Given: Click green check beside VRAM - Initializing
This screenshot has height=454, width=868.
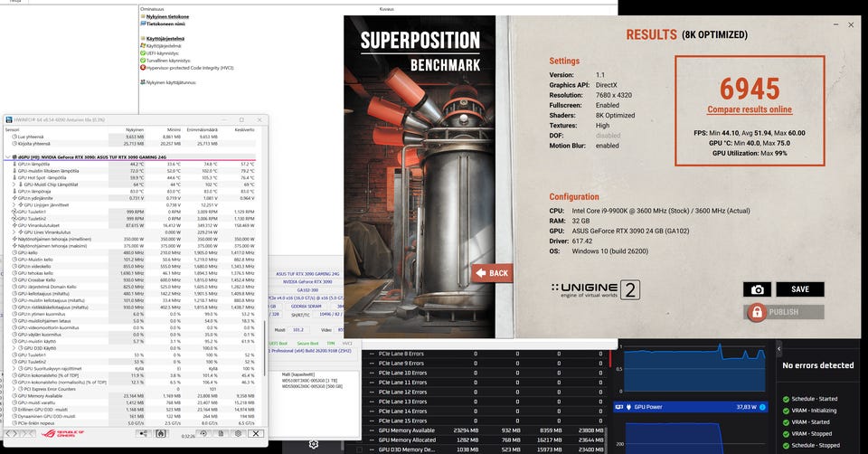Looking at the screenshot, I should click(x=786, y=411).
